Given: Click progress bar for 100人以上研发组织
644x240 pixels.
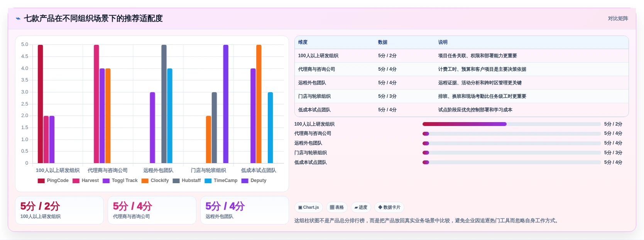Looking at the screenshot, I should (x=512, y=124).
